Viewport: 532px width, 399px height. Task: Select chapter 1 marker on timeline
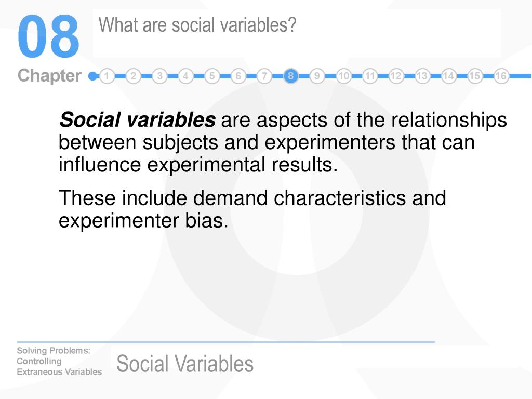pyautogui.click(x=107, y=76)
